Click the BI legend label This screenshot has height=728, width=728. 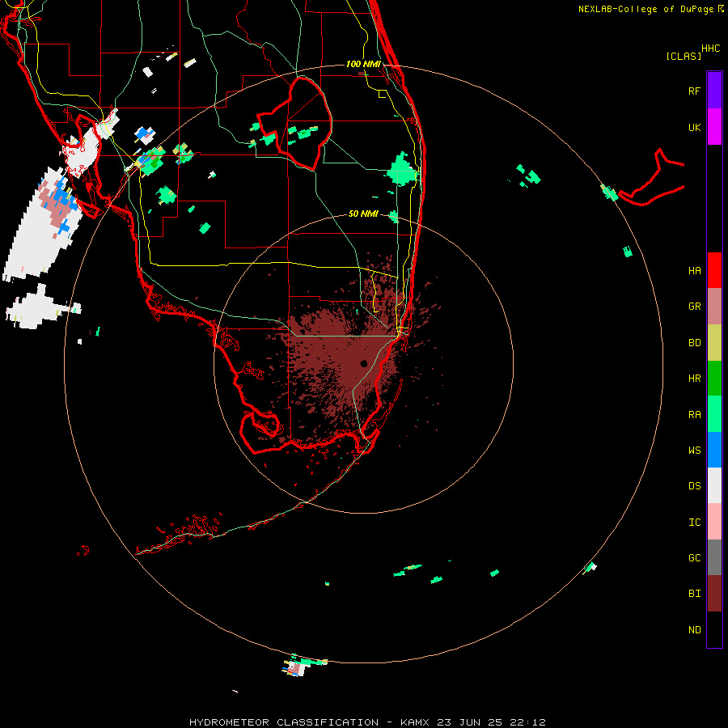pyautogui.click(x=694, y=594)
